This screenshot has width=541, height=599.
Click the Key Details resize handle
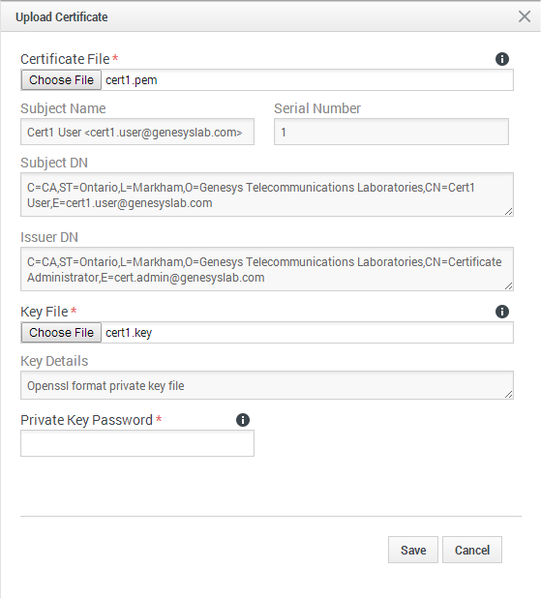509,395
